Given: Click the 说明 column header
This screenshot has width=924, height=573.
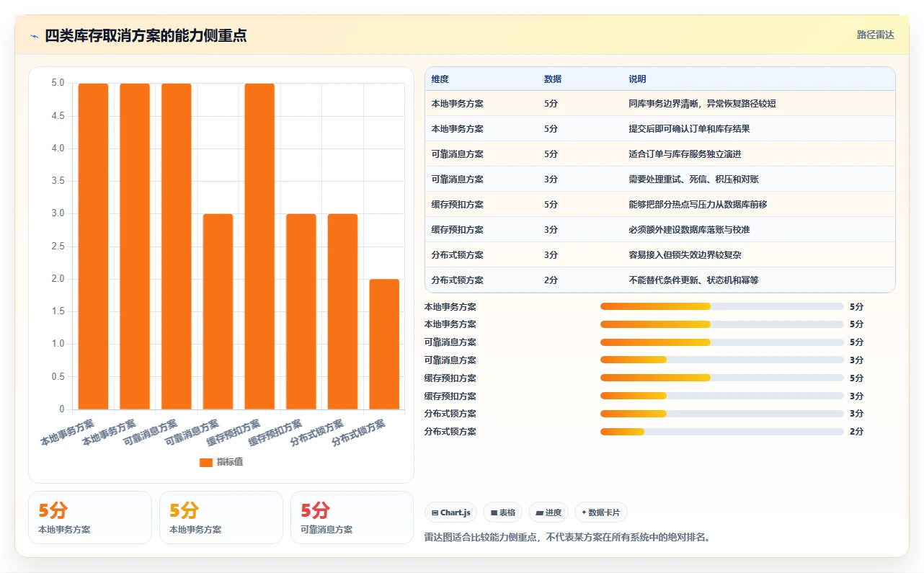Looking at the screenshot, I should click(x=637, y=79).
